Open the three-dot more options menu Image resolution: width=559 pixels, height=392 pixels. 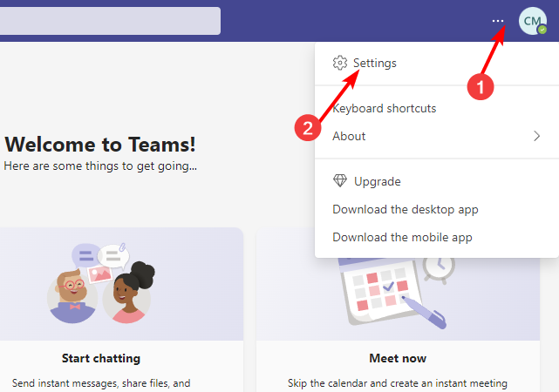(x=498, y=21)
